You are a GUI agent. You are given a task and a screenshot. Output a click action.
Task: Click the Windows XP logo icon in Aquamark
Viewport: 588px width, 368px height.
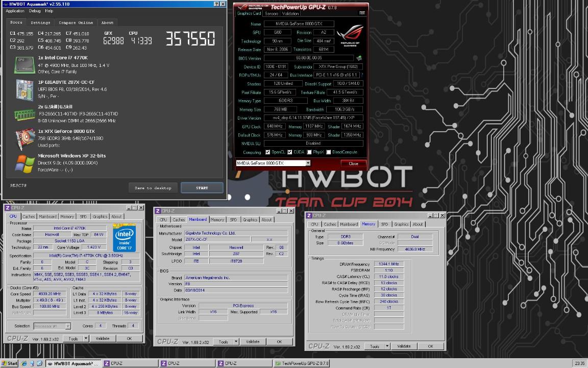pyautogui.click(x=24, y=164)
